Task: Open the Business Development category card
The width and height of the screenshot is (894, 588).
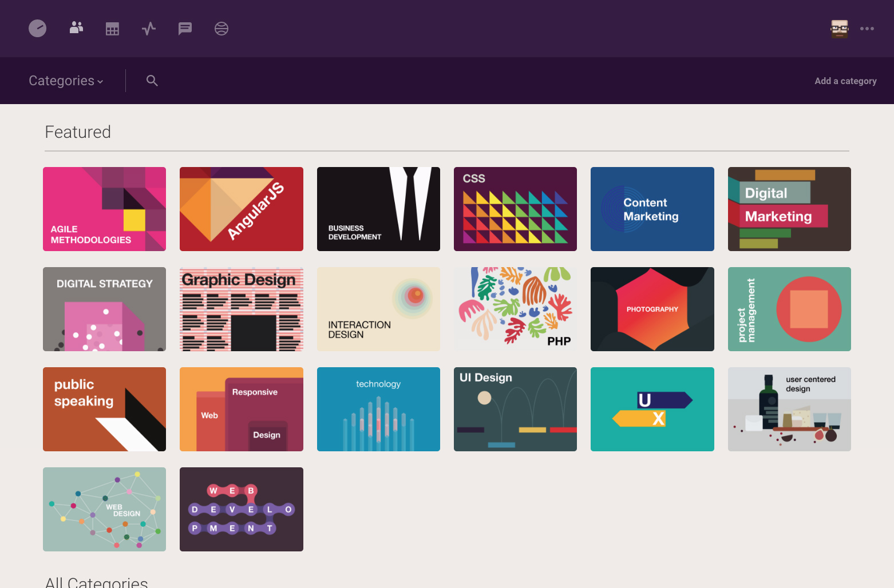Action: point(378,209)
